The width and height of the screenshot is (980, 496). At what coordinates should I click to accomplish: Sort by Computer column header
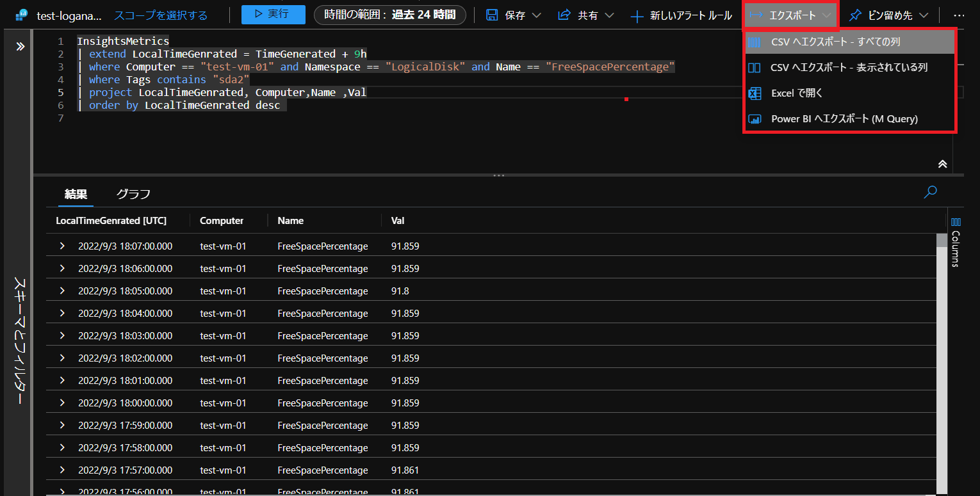click(222, 221)
